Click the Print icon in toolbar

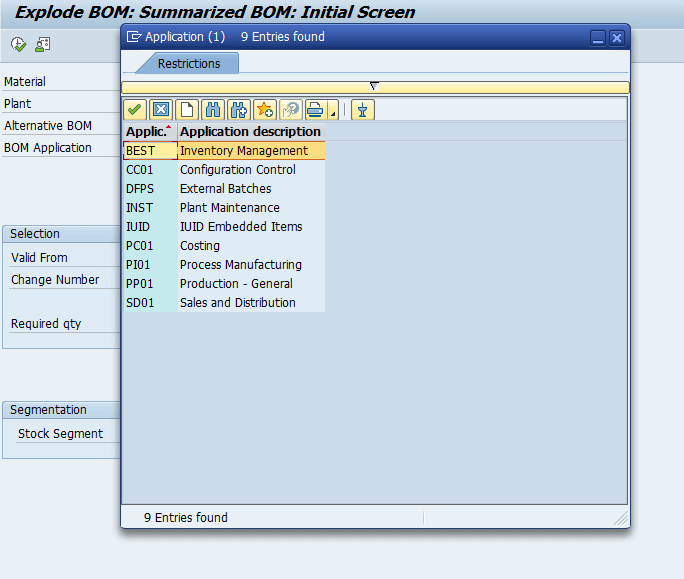point(315,110)
